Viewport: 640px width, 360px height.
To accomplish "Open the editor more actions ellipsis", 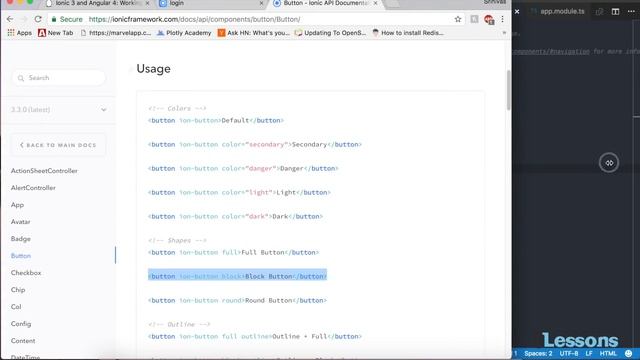I will point(631,11).
